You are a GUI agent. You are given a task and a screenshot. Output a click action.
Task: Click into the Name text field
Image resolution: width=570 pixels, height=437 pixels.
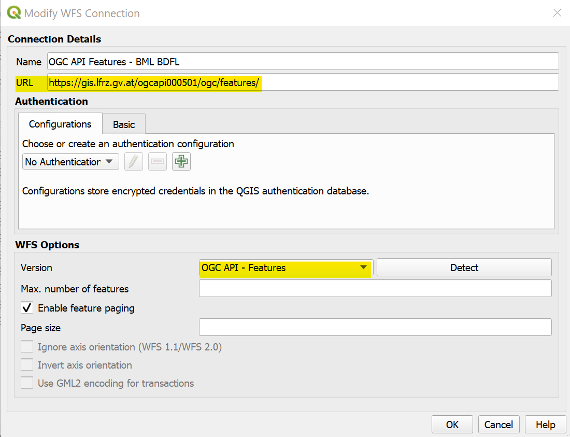coord(302,61)
